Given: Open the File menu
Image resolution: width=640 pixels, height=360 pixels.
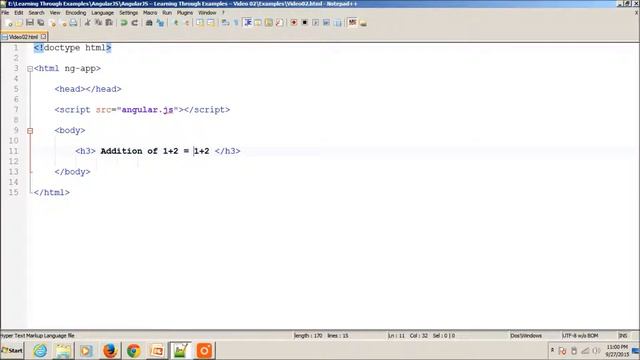Looking at the screenshot, I should tap(5, 13).
